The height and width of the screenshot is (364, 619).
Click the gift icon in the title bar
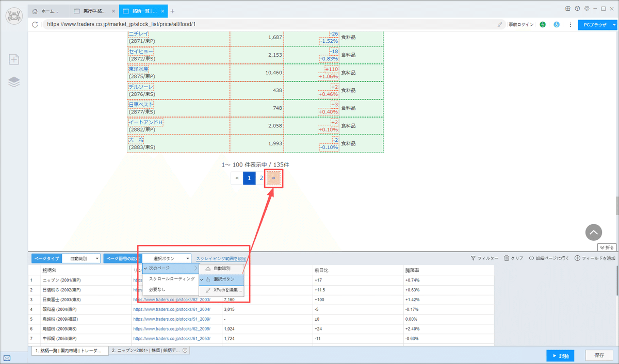click(568, 8)
